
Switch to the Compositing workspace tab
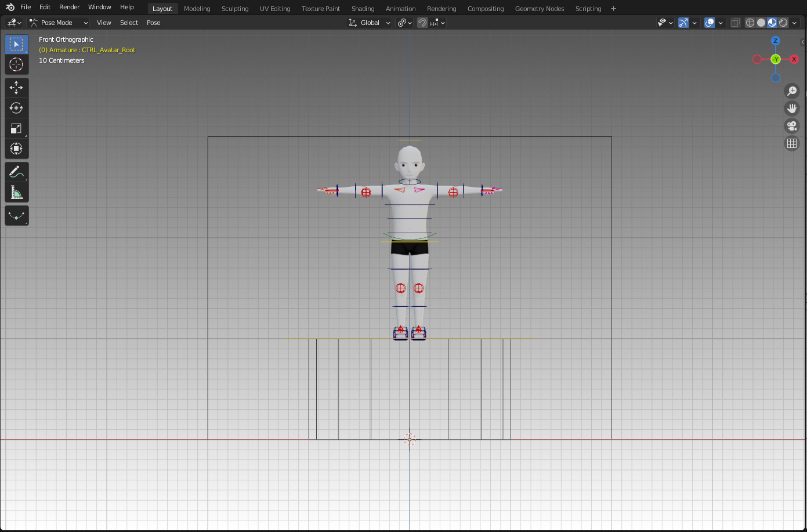point(486,9)
